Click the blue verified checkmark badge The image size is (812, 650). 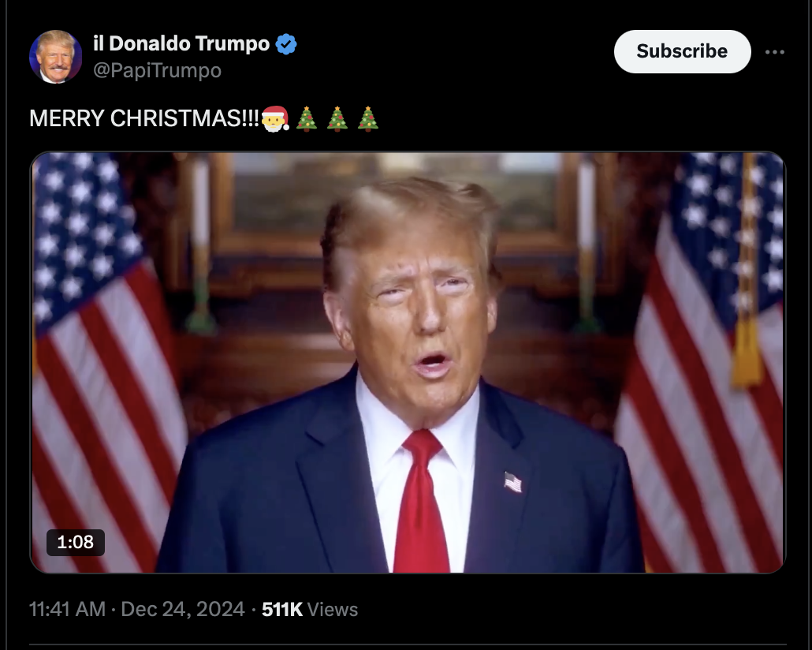coord(286,44)
